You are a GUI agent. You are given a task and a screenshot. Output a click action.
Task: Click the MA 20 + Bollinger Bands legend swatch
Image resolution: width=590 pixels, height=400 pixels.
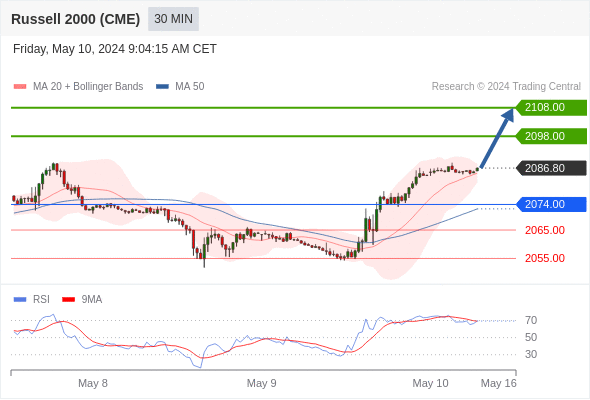point(20,87)
